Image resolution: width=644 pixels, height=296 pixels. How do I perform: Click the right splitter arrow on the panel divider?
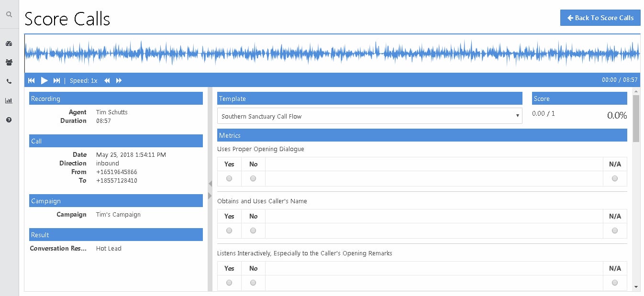[x=210, y=196]
